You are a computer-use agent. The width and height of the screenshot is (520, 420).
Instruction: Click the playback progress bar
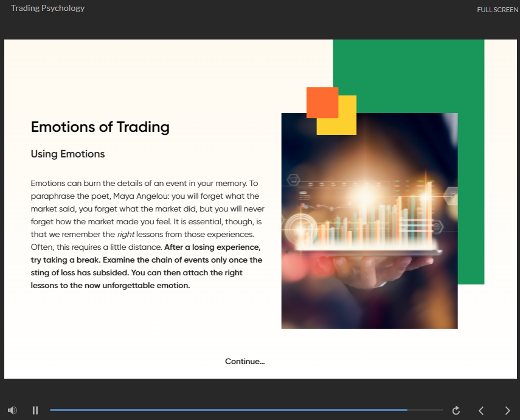(246, 410)
